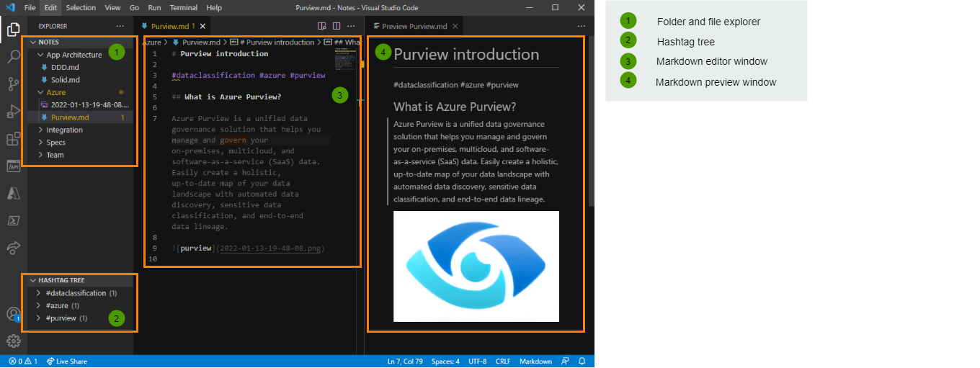Open the PowerShell activity bar icon
This screenshot has width=980, height=368.
(x=13, y=221)
